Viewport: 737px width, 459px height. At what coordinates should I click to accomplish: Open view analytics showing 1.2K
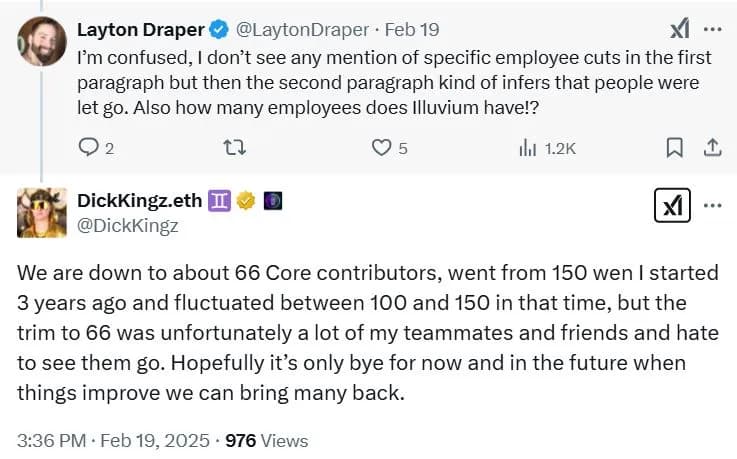click(528, 148)
